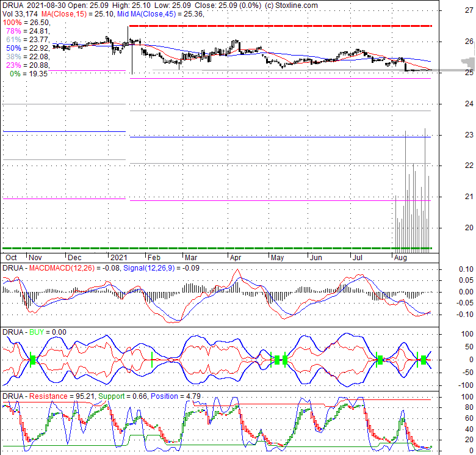Click the Apr label on time axis
The height and width of the screenshot is (455, 476).
tap(236, 258)
